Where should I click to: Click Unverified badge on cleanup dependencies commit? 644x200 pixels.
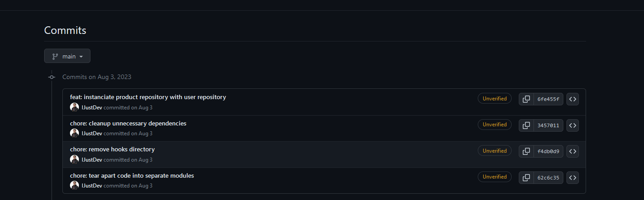point(495,125)
